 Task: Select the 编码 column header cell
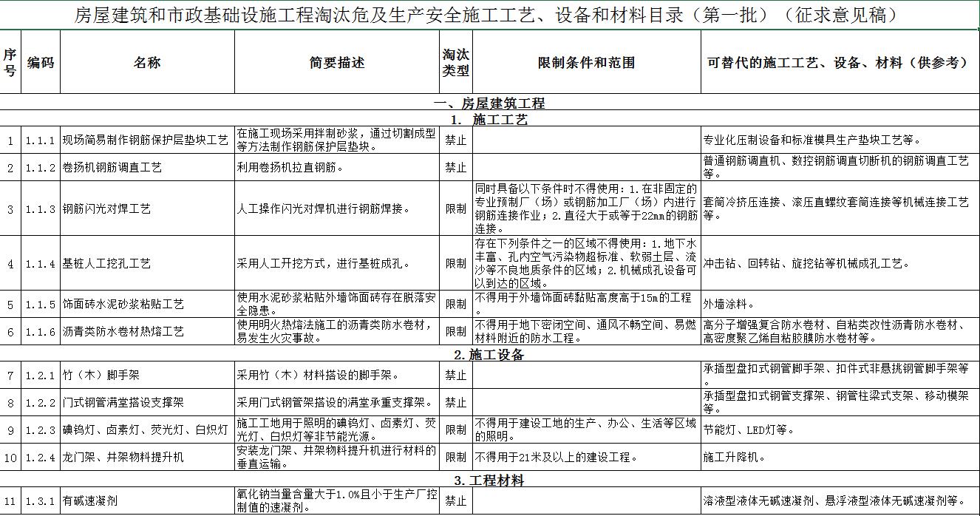pos(41,62)
